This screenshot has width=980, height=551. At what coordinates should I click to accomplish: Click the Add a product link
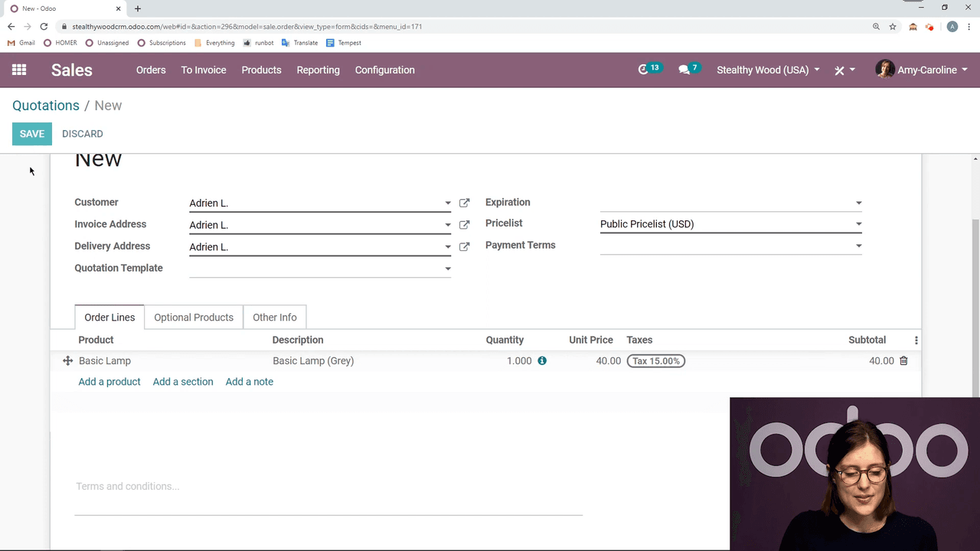(109, 382)
